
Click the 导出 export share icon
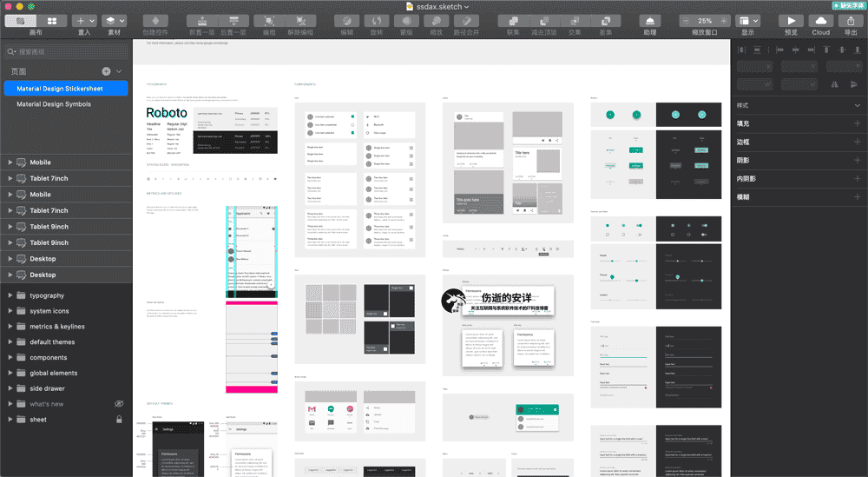[851, 21]
